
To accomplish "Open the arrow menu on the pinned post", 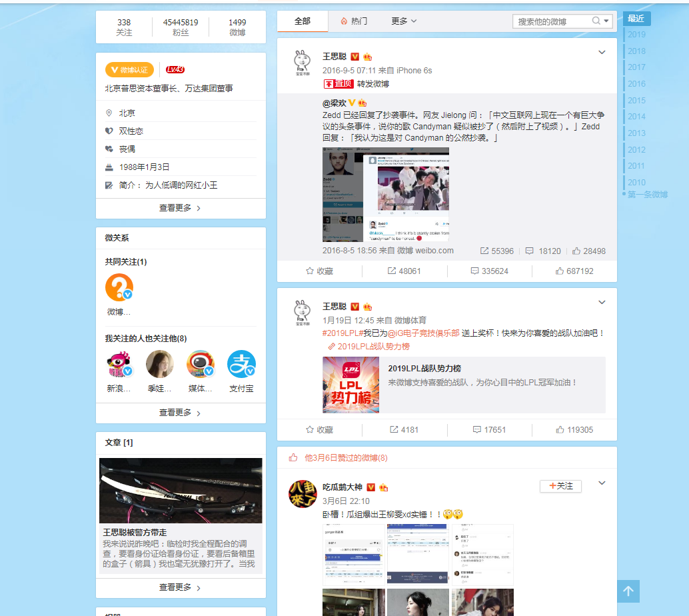I will [x=602, y=52].
